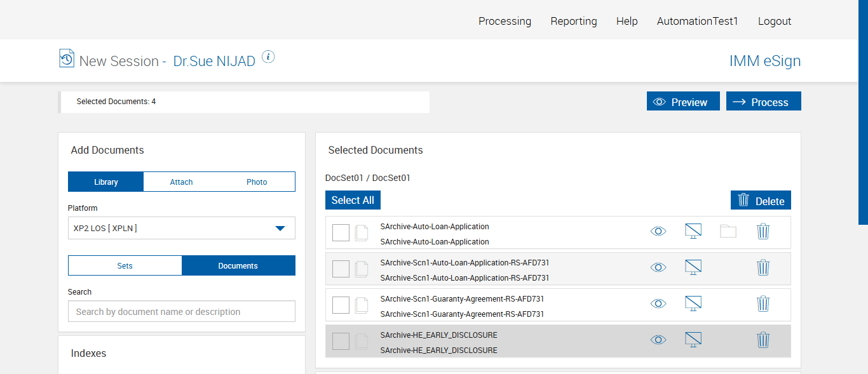Delete SArchive-Scn1-Auto-Loan-Application-RS-AFD731 with its trash icon
The height and width of the screenshot is (374, 868).
click(763, 268)
